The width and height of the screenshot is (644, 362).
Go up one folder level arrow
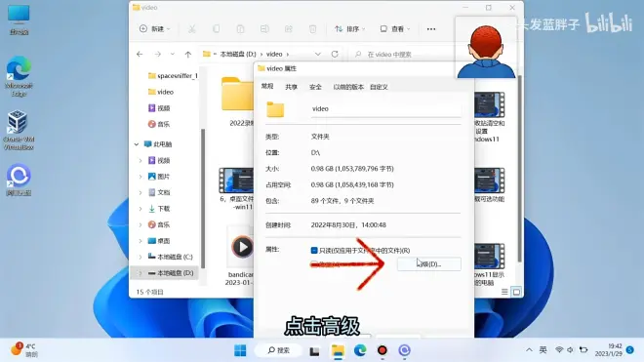[188, 54]
